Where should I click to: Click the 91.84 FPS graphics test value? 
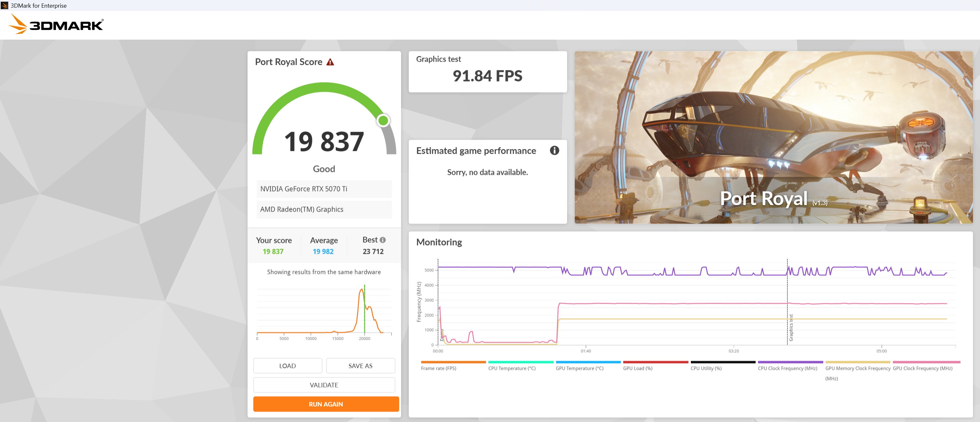(x=487, y=76)
